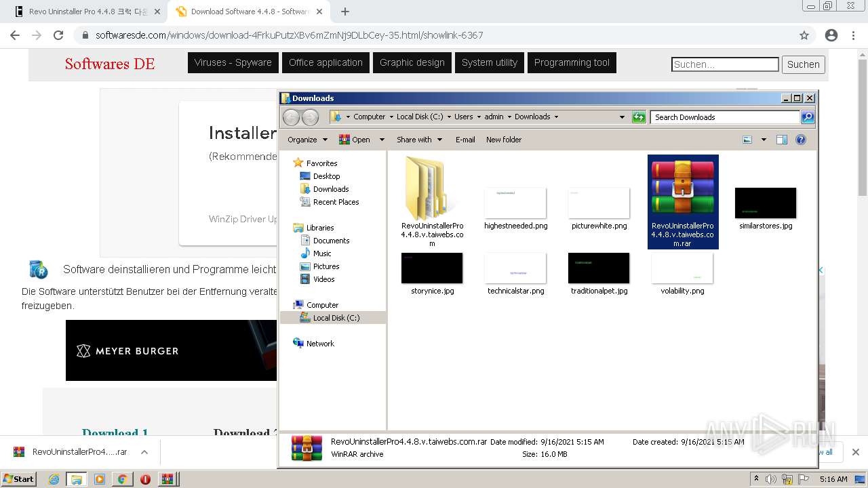Click admin in the address breadcrumb
This screenshot has height=488, width=868.
494,117
